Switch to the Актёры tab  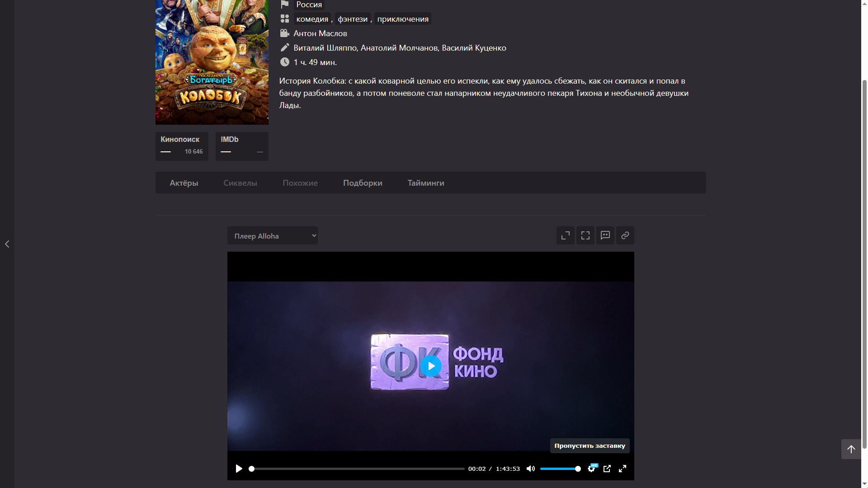coord(184,183)
